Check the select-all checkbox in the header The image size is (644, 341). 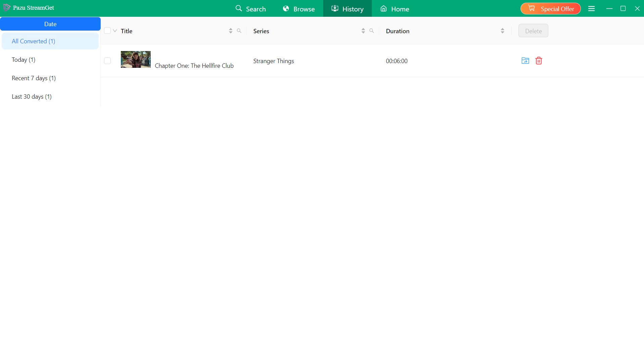tap(107, 31)
